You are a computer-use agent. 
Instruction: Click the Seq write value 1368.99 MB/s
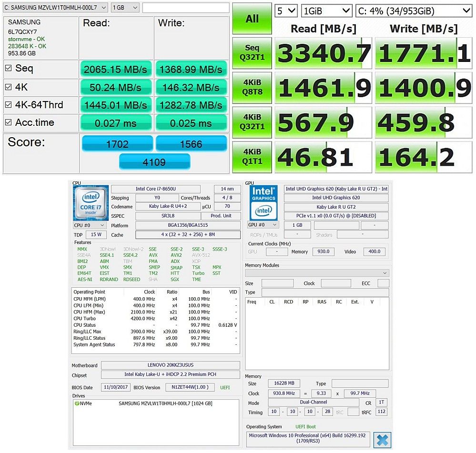pos(191,70)
